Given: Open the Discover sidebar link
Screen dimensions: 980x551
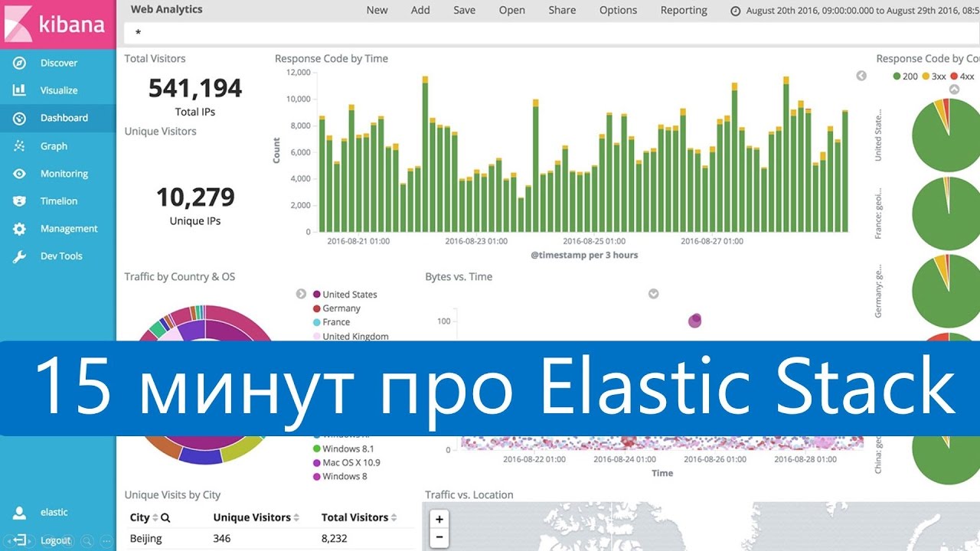Looking at the screenshot, I should pos(59,63).
